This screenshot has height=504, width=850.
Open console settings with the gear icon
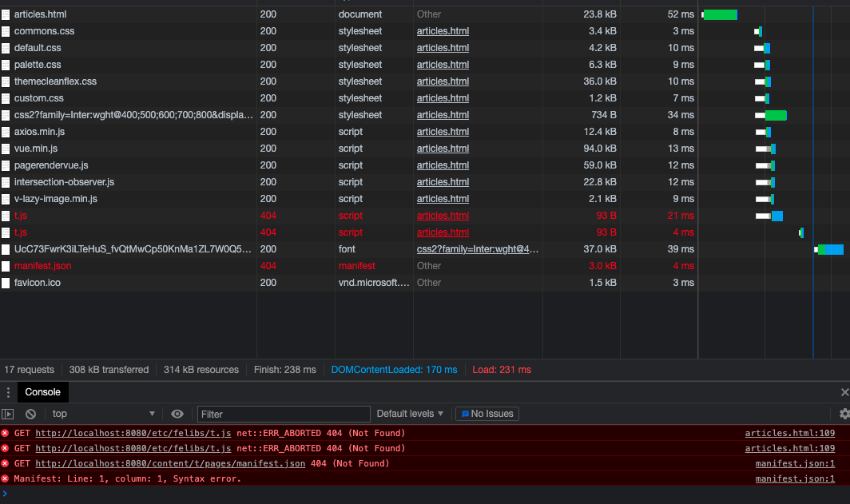coord(844,414)
